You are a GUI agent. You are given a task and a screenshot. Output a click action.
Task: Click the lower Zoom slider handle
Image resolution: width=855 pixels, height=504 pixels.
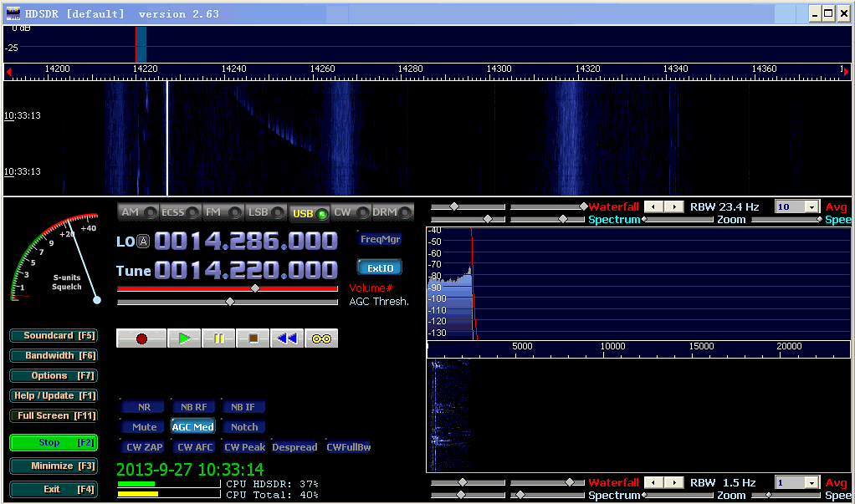644,495
